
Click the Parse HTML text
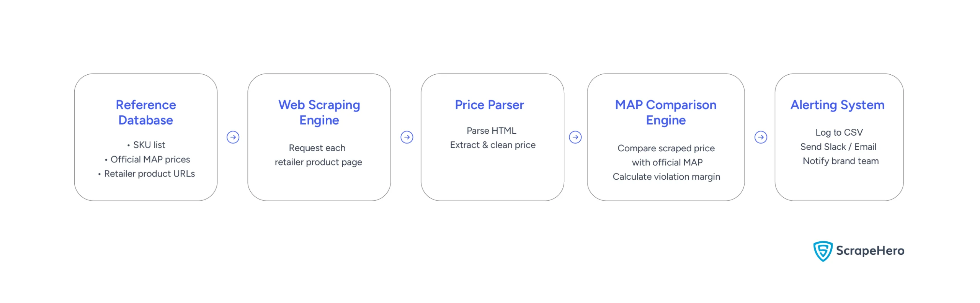click(491, 131)
